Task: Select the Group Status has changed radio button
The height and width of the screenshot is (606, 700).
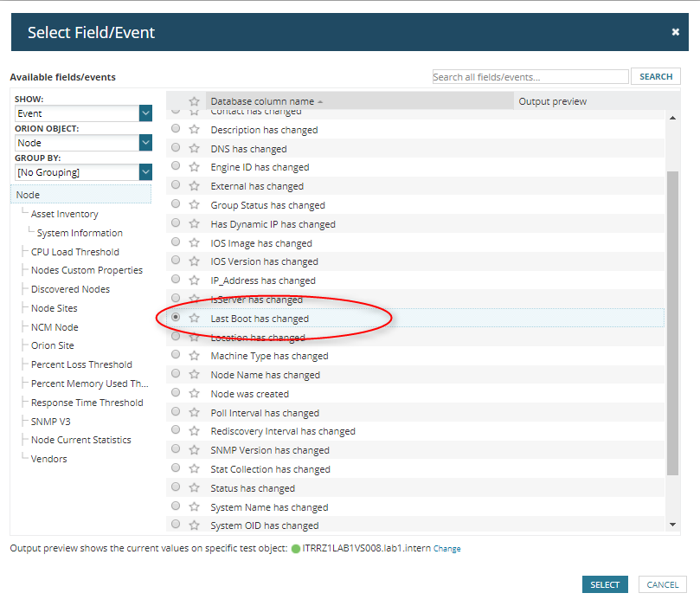Action: tap(176, 203)
